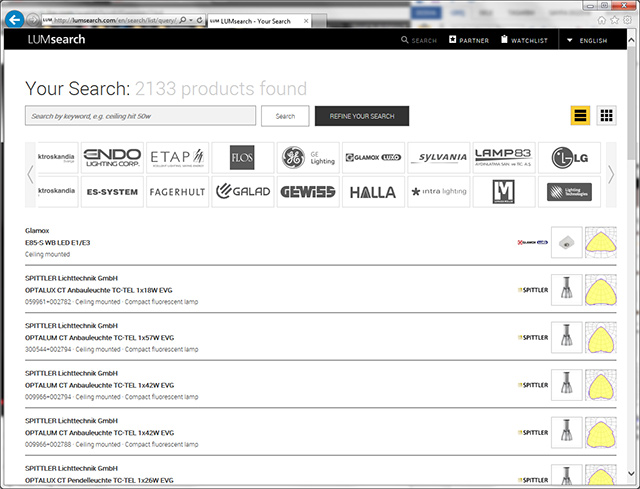Select the ENDO Lighting Corp. logo
This screenshot has width=640, height=489.
[112, 158]
